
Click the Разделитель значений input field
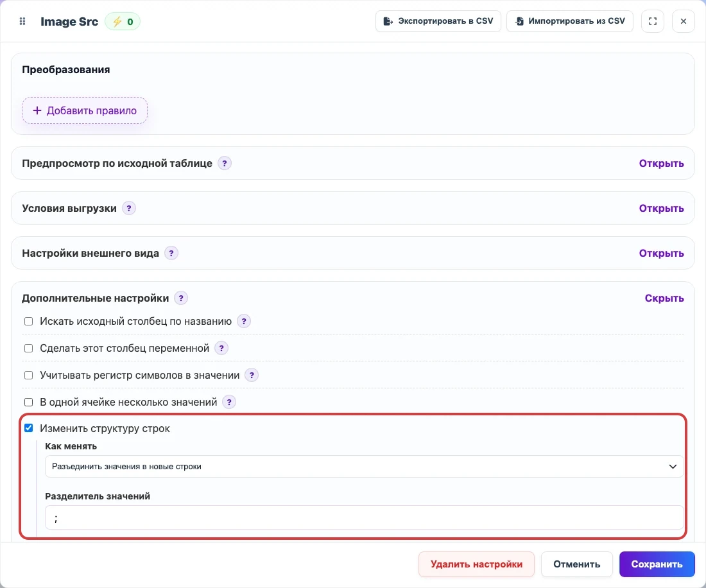tap(364, 517)
